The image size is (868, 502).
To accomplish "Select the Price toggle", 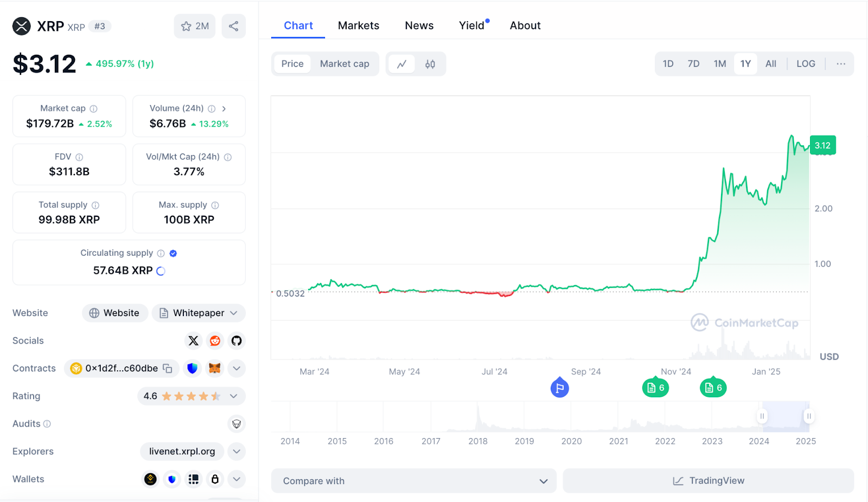I will tap(292, 64).
